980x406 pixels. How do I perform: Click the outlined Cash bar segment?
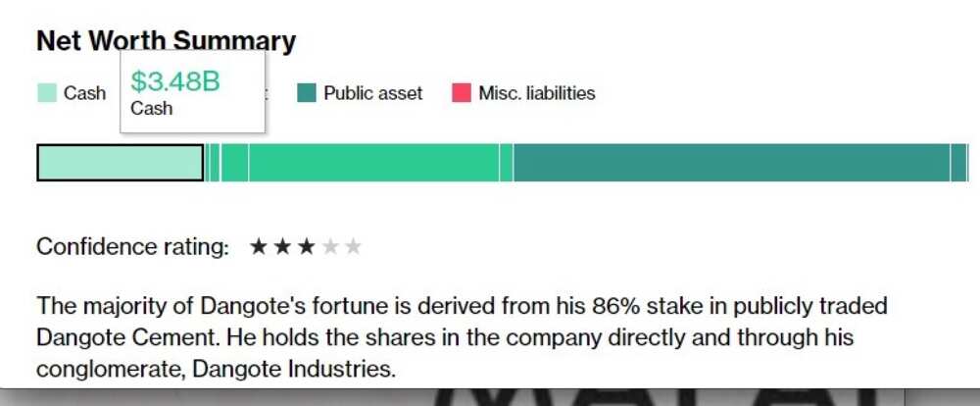(121, 163)
